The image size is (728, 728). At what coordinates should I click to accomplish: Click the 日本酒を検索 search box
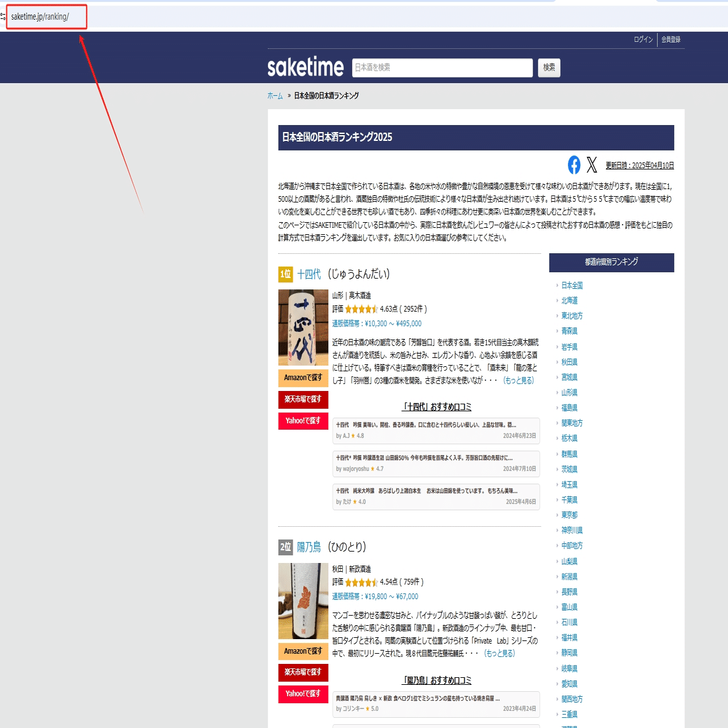click(442, 68)
